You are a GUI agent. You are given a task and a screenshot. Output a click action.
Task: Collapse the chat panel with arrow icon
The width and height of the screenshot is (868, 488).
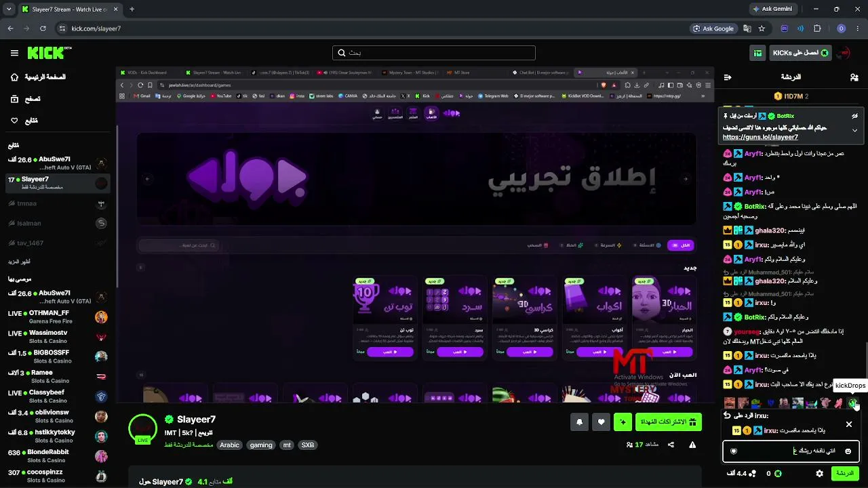coord(728,77)
